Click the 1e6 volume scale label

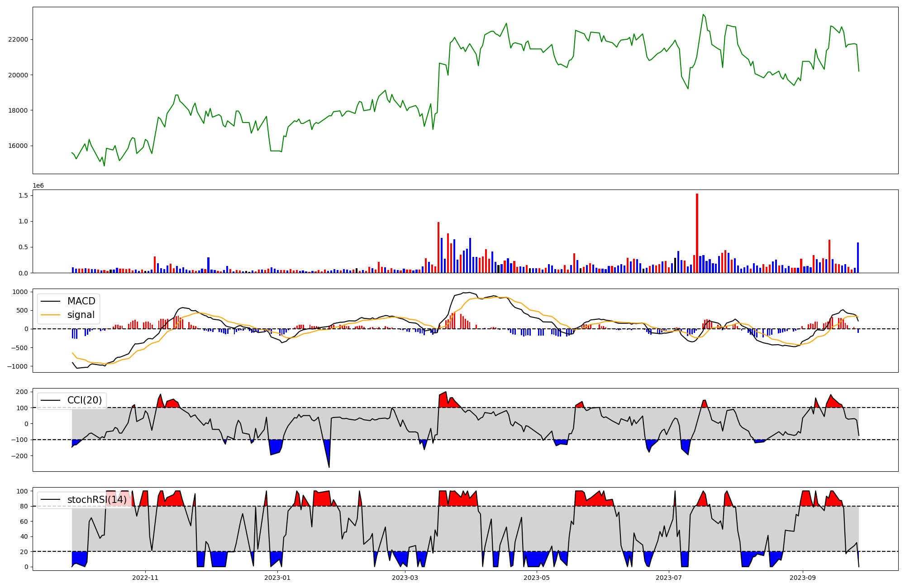(38, 186)
